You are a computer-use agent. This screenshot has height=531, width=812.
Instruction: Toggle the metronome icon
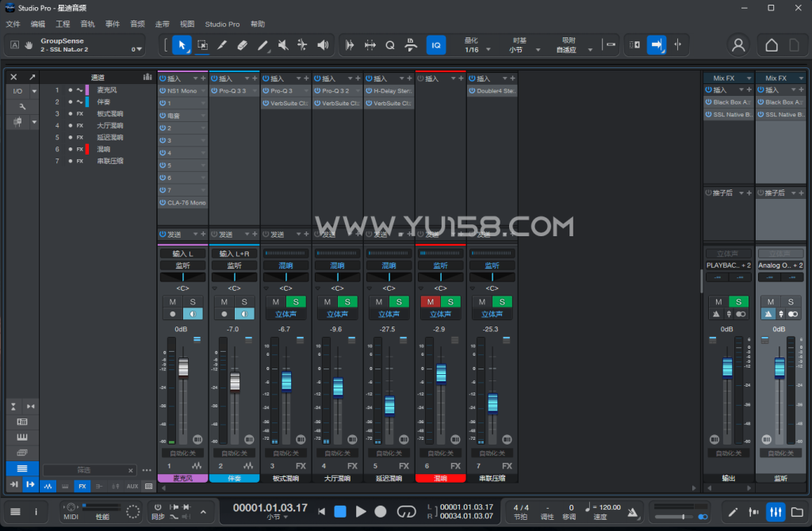pyautogui.click(x=633, y=512)
